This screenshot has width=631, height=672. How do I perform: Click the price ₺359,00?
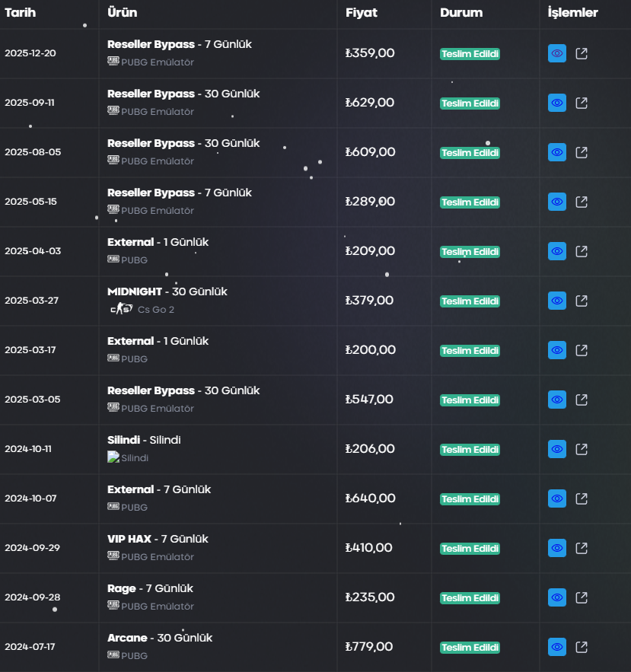click(370, 53)
